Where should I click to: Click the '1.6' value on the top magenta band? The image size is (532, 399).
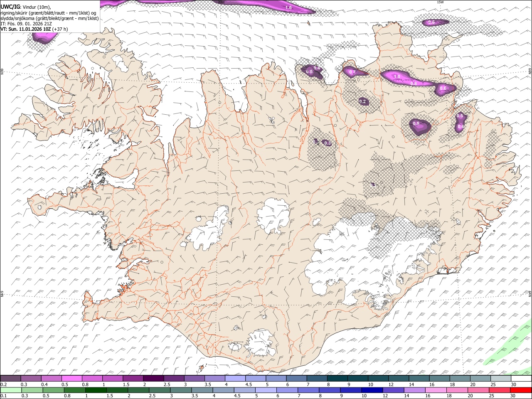tap(289, 7)
